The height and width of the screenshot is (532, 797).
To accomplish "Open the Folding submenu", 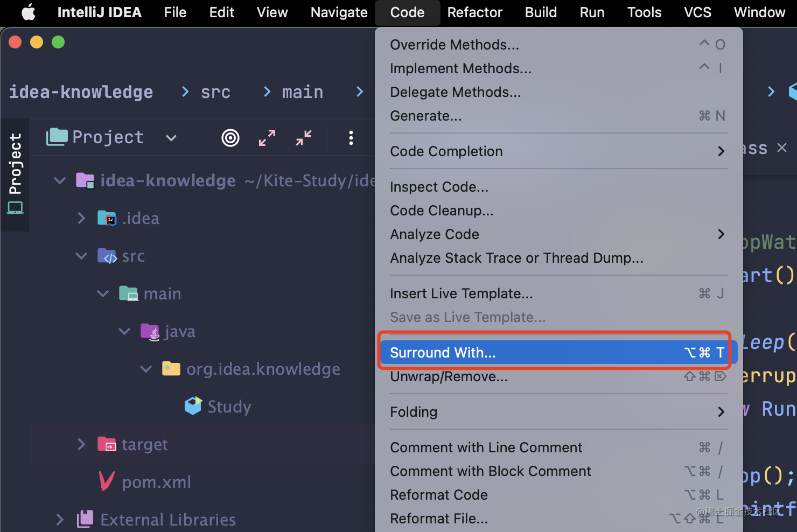I will [558, 412].
